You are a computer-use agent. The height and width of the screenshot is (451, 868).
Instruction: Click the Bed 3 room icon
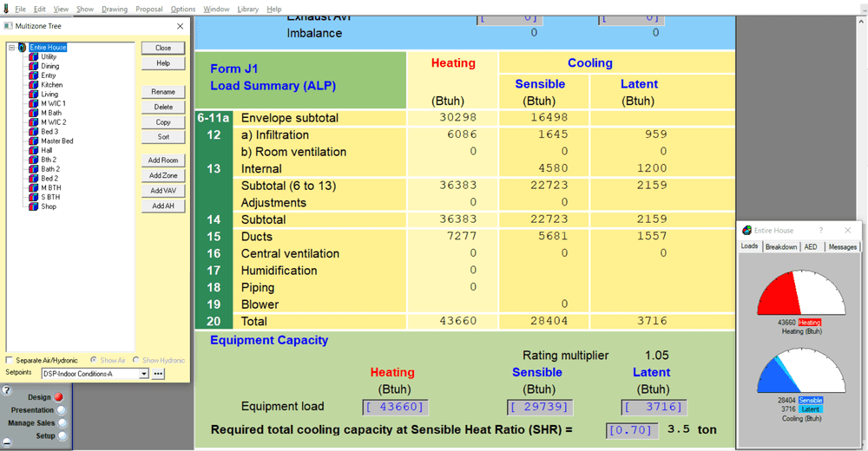tap(34, 132)
